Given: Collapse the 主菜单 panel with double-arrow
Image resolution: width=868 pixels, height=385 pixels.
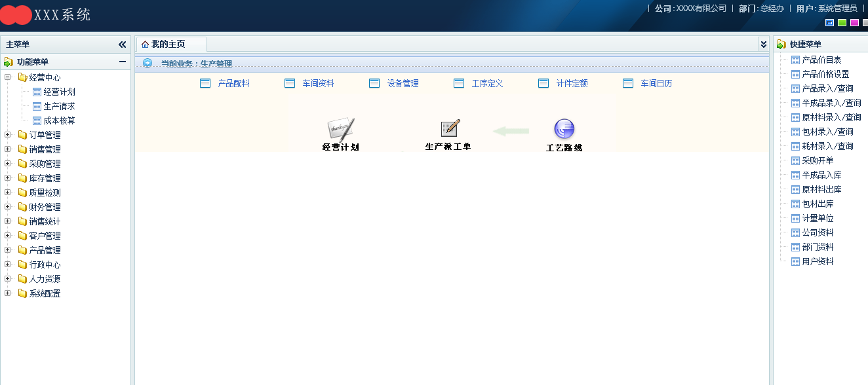Looking at the screenshot, I should [122, 45].
